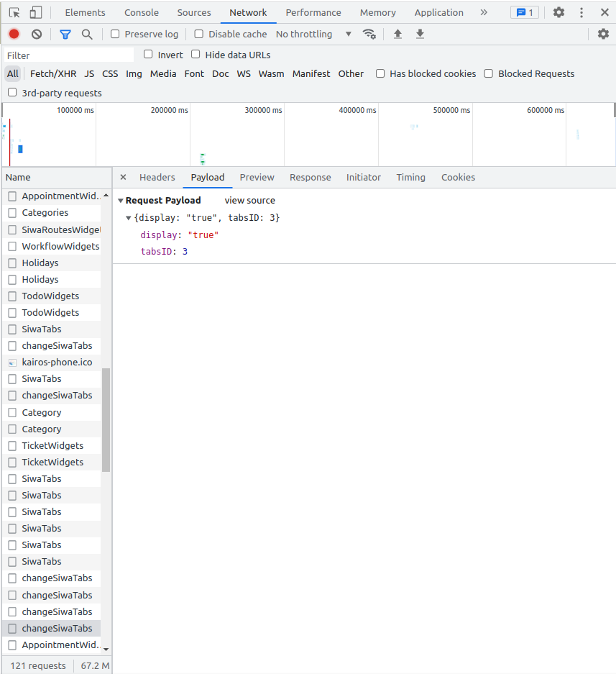This screenshot has height=674, width=616.
Task: Show the Headers tab of request
Action: (157, 177)
